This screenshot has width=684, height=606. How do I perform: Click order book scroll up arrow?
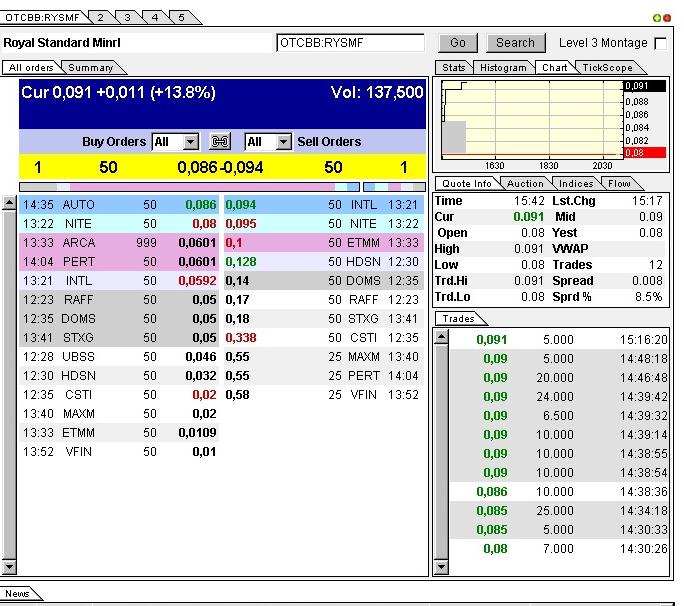point(9,204)
